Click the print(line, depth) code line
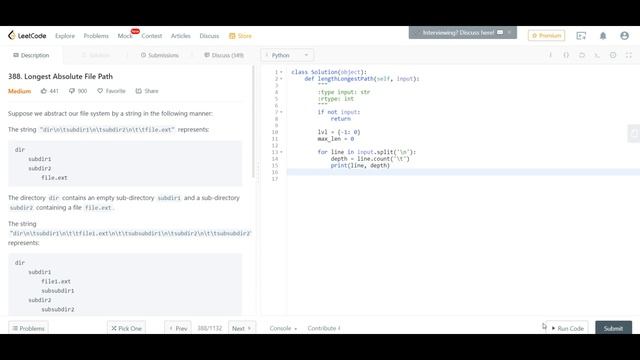The image size is (640, 360). (360, 165)
